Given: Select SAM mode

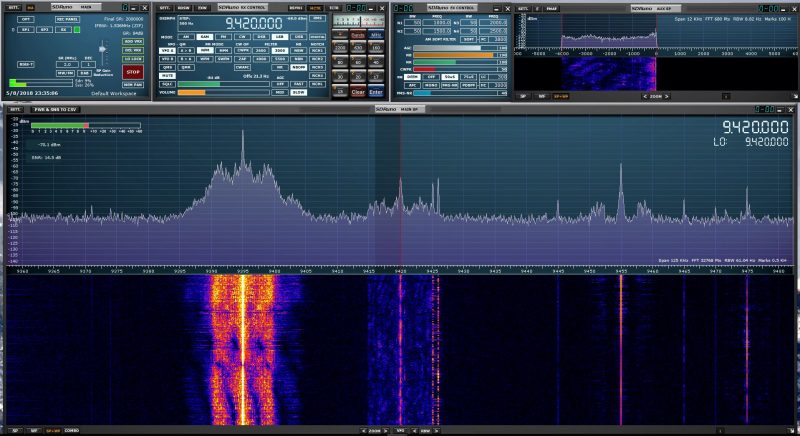Looking at the screenshot, I should [205, 37].
